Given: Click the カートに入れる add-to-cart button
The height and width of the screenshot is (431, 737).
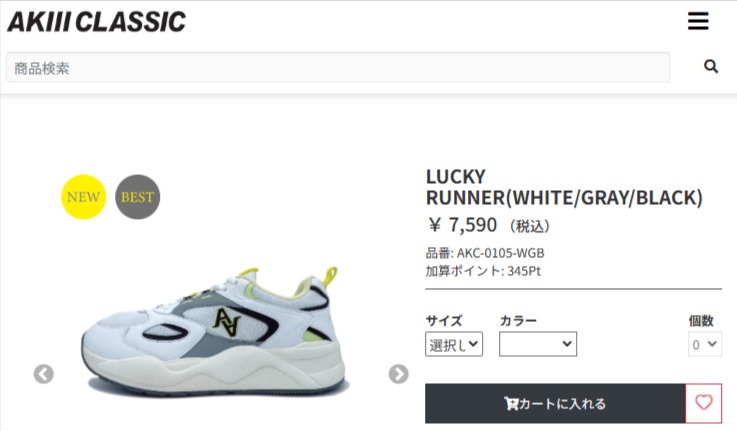Looking at the screenshot, I should click(555, 403).
